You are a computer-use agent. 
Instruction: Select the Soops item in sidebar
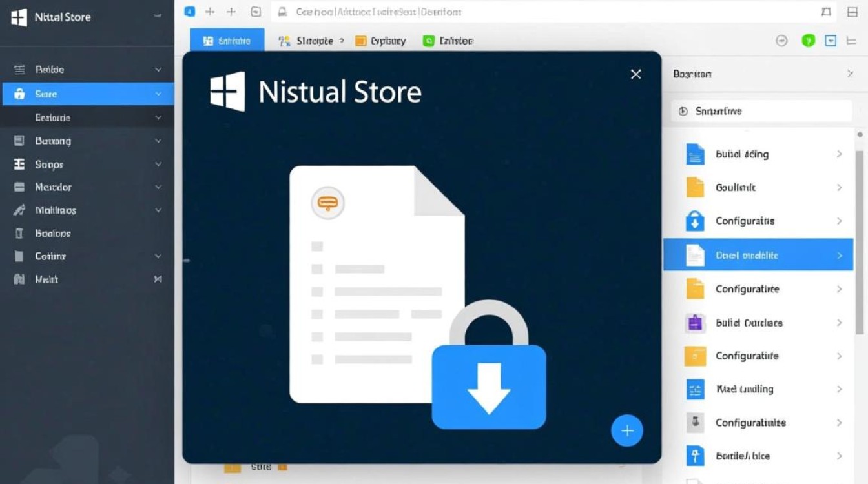tap(49, 165)
